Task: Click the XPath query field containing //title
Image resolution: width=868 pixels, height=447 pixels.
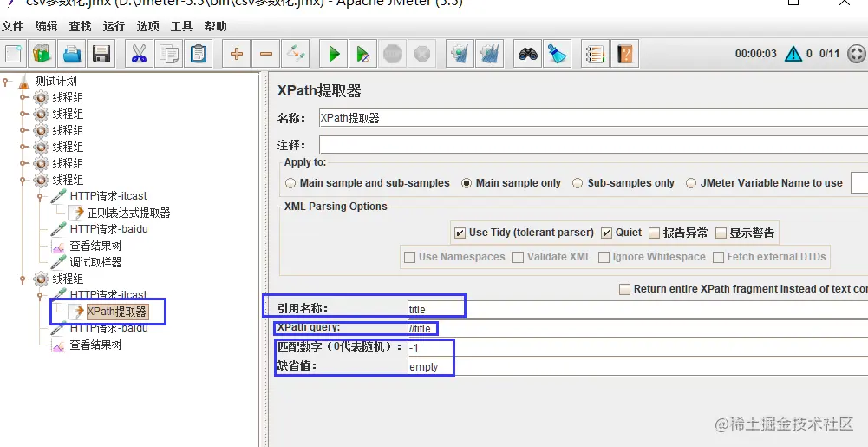Action: click(637, 328)
